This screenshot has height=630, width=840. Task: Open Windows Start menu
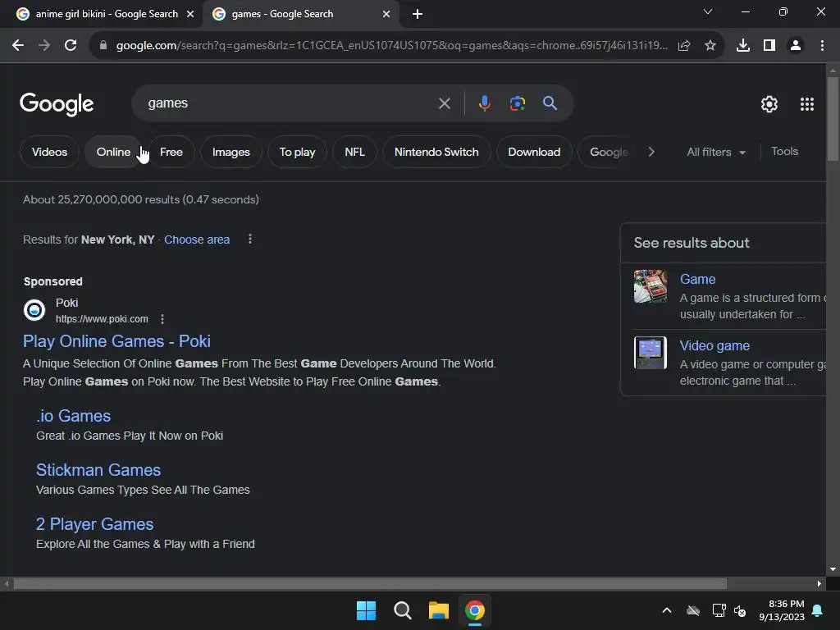[x=367, y=610]
